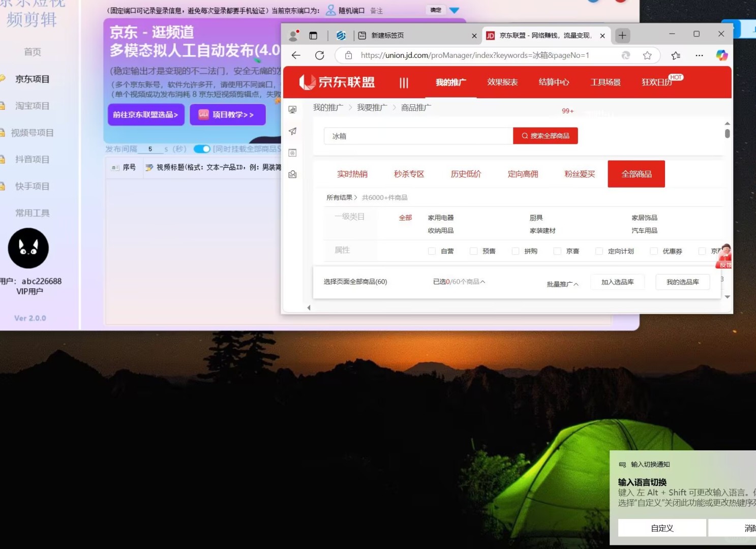The image size is (756, 549).
Task: Click the cat avatar in editing app
Action: pos(28,248)
